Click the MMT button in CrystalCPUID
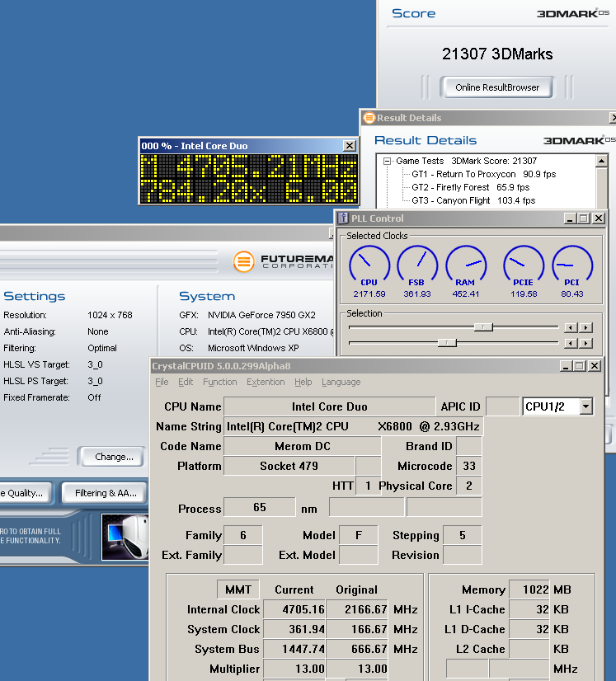The image size is (616, 681). click(238, 589)
